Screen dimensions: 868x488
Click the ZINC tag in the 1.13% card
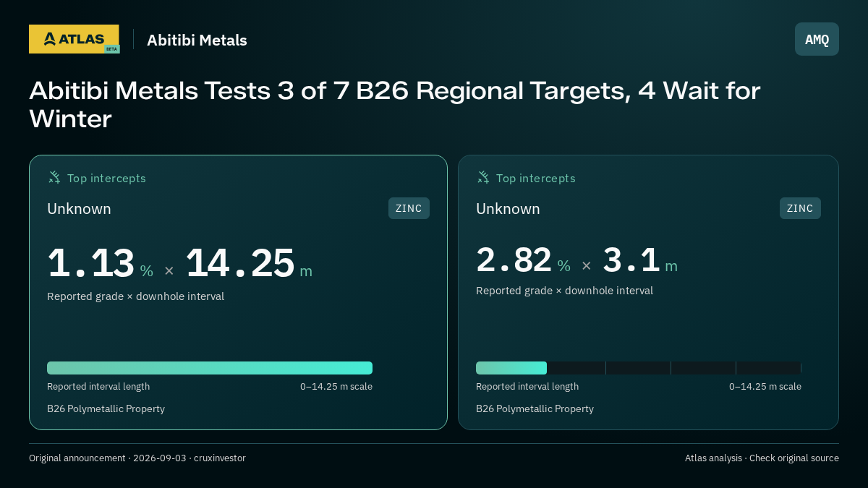[x=409, y=208]
